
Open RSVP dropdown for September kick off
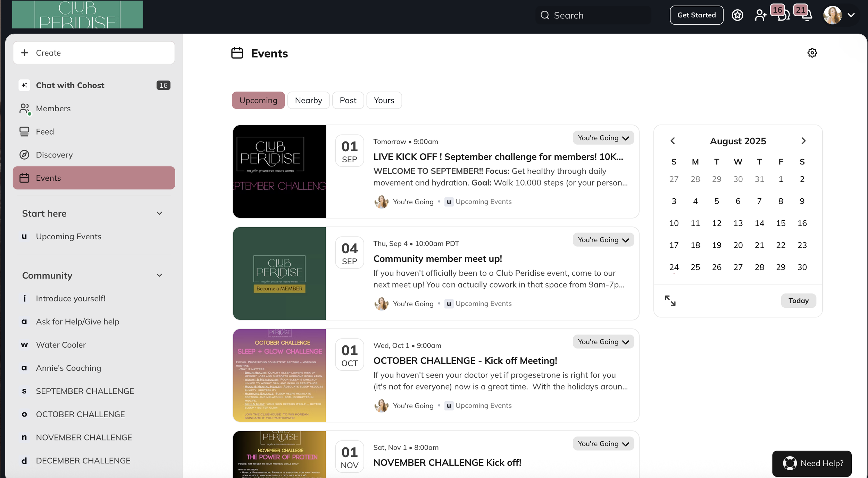point(603,138)
